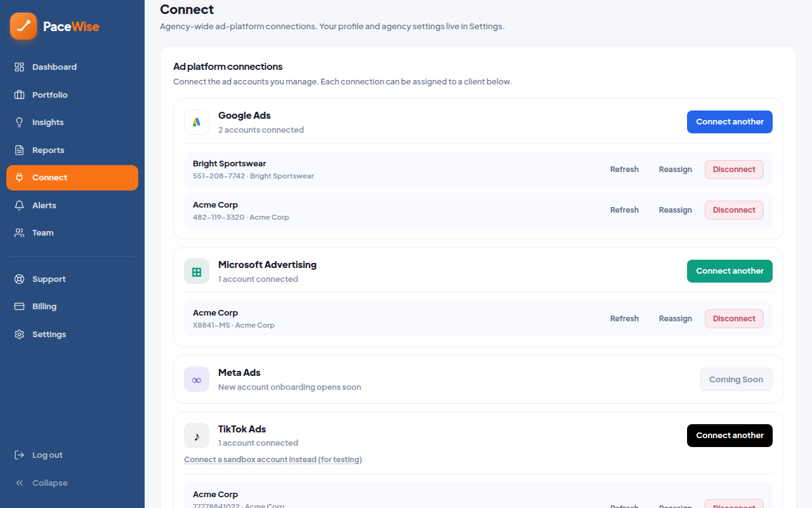Click the Reports document icon
Screen dimensions: 812x508
20,150
